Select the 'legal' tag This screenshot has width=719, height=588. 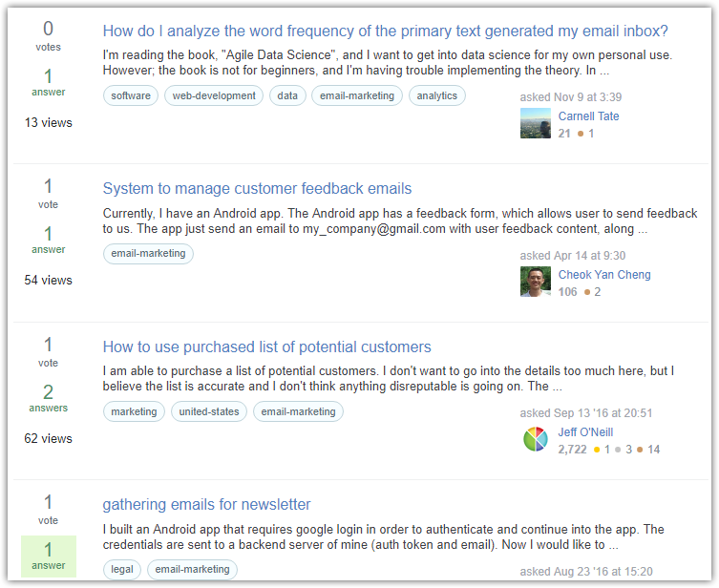pyautogui.click(x=122, y=569)
